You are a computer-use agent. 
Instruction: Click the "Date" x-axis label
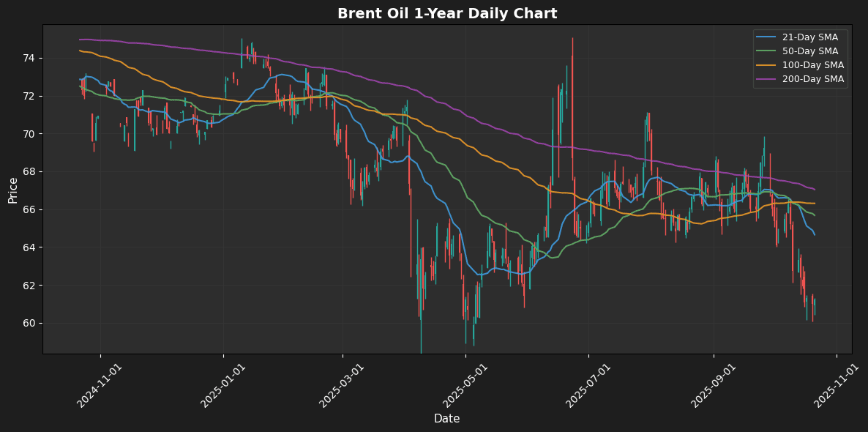coord(446,419)
